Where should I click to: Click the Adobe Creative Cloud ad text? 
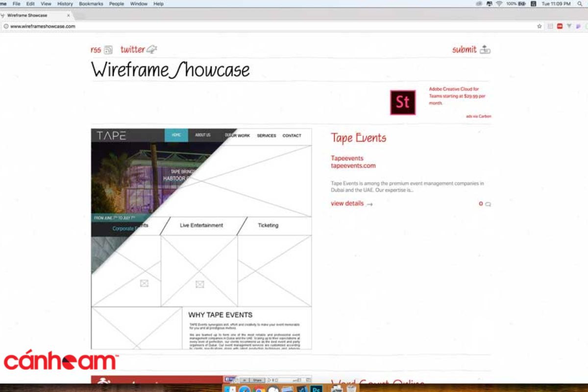[457, 96]
